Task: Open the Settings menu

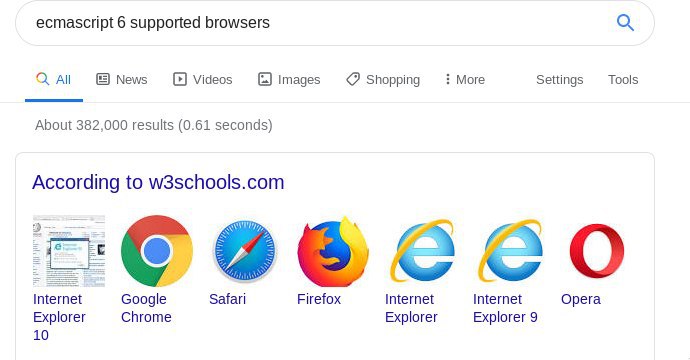Action: [x=559, y=80]
